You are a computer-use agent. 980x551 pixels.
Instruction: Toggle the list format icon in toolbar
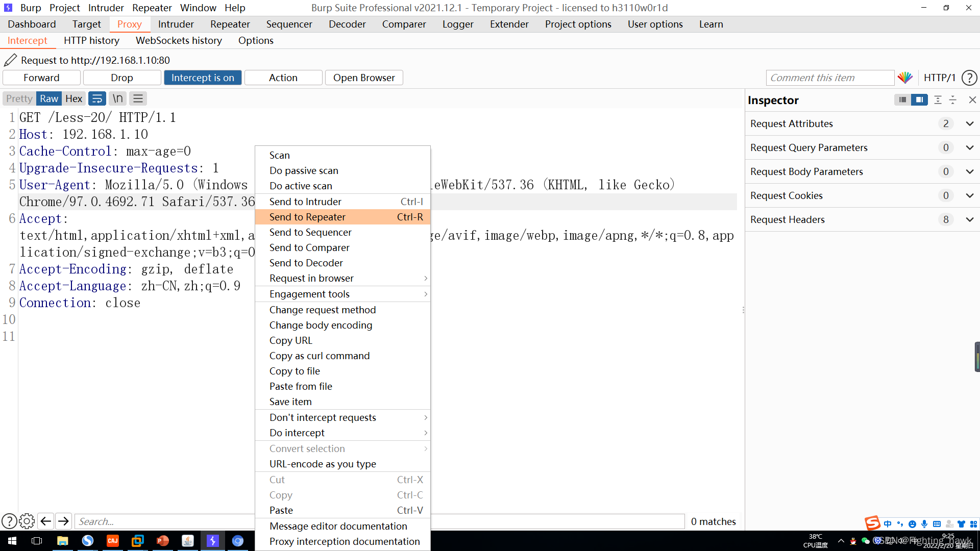click(138, 99)
